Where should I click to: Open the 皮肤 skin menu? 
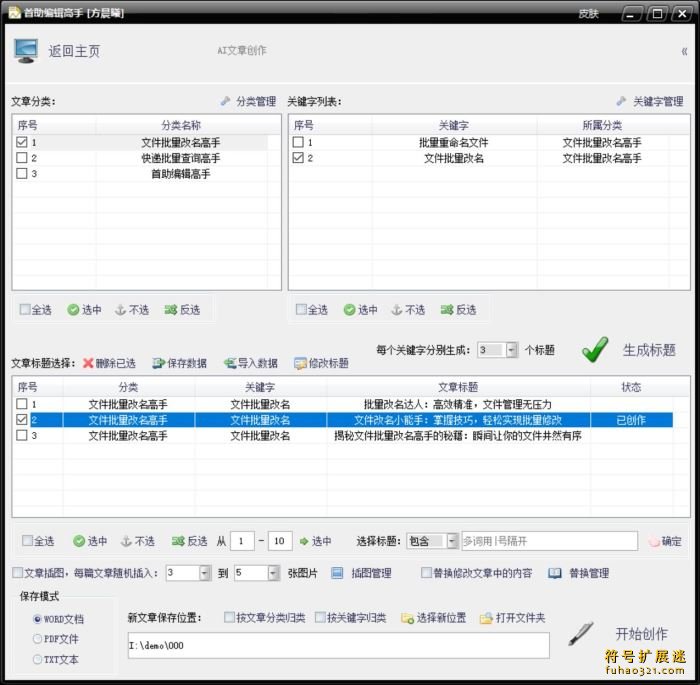588,14
